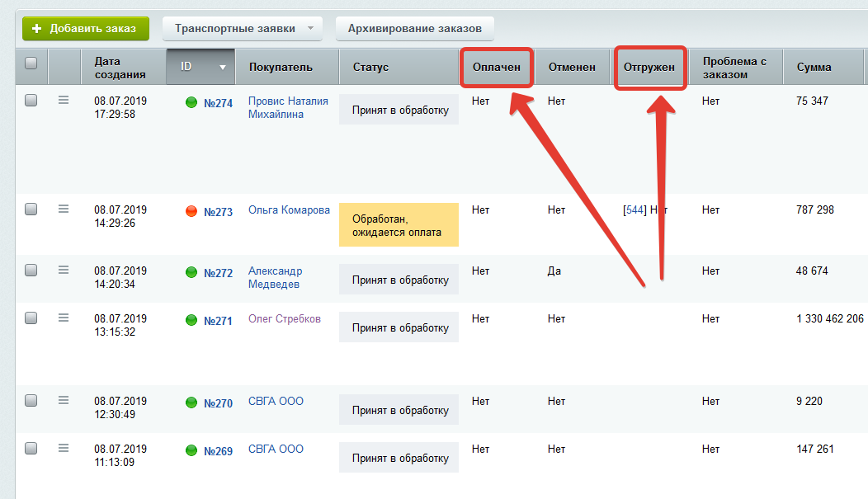Open the row actions menu for order №271
This screenshot has height=499, width=868.
click(64, 318)
